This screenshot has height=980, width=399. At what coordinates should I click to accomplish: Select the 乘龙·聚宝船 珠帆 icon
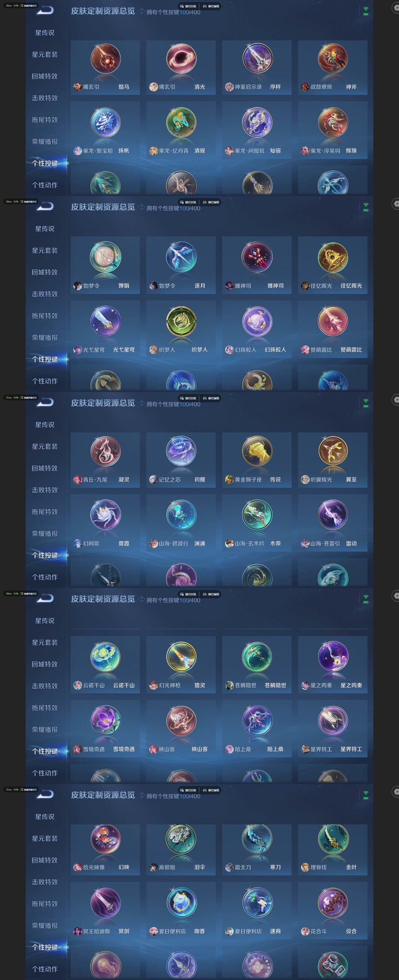point(106,122)
